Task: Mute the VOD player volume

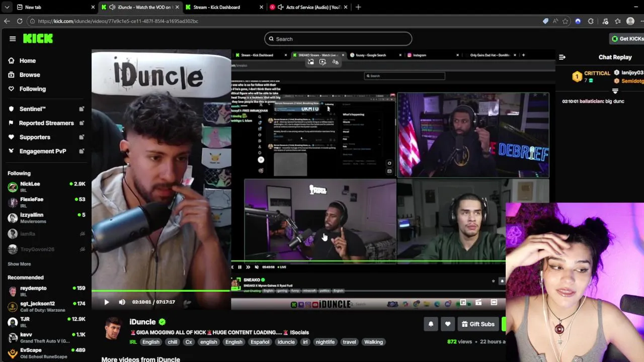Action: pyautogui.click(x=122, y=302)
